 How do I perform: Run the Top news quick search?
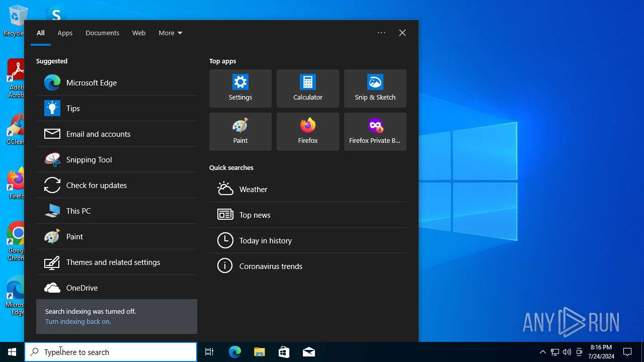click(308, 215)
